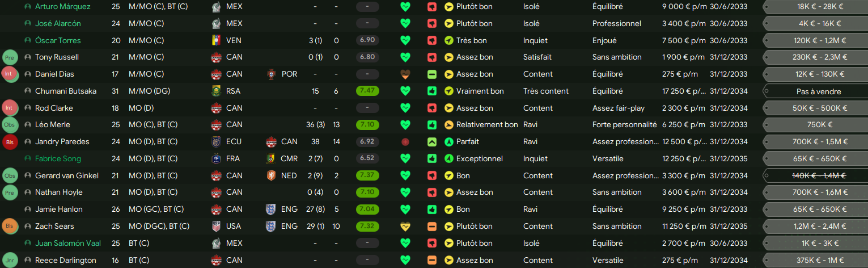This screenshot has width=868, height=268.
Task: Click the red injury icon in Jandry Paredes row
Action: click(405, 141)
